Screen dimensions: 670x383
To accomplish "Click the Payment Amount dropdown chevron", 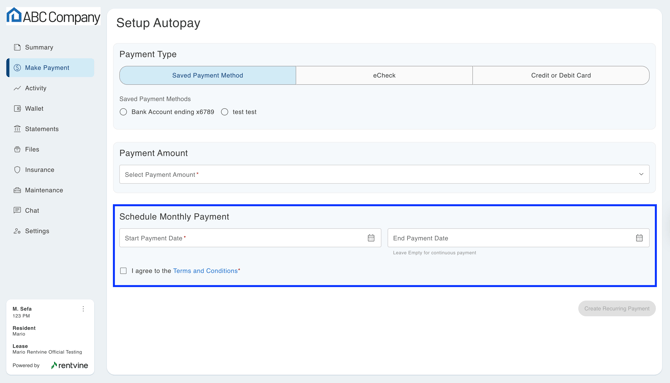I will click(x=641, y=174).
